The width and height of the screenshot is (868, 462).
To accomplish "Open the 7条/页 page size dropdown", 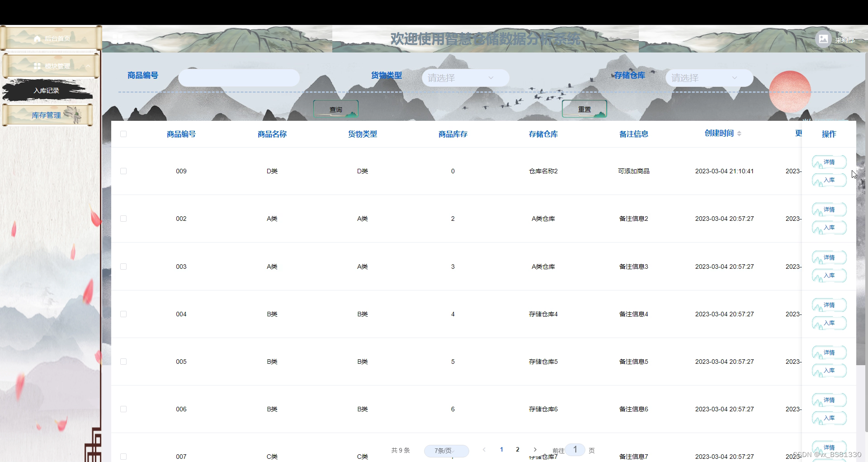I will point(446,451).
